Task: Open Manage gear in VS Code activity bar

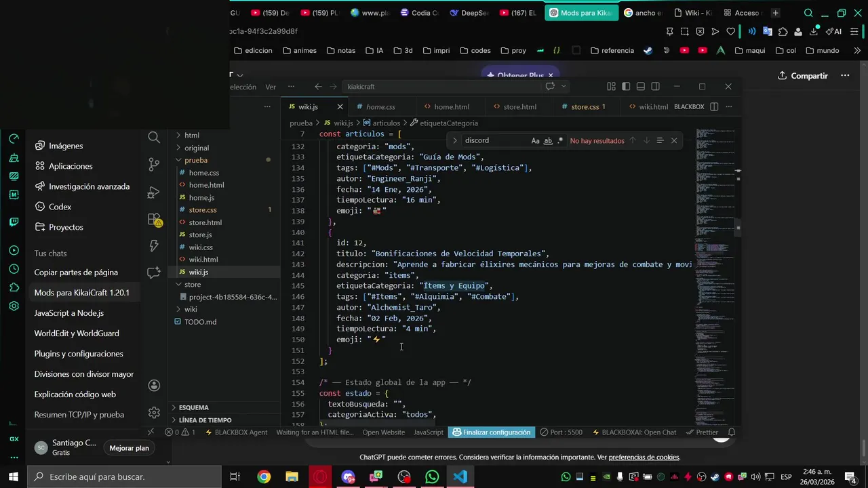Action: tap(154, 412)
